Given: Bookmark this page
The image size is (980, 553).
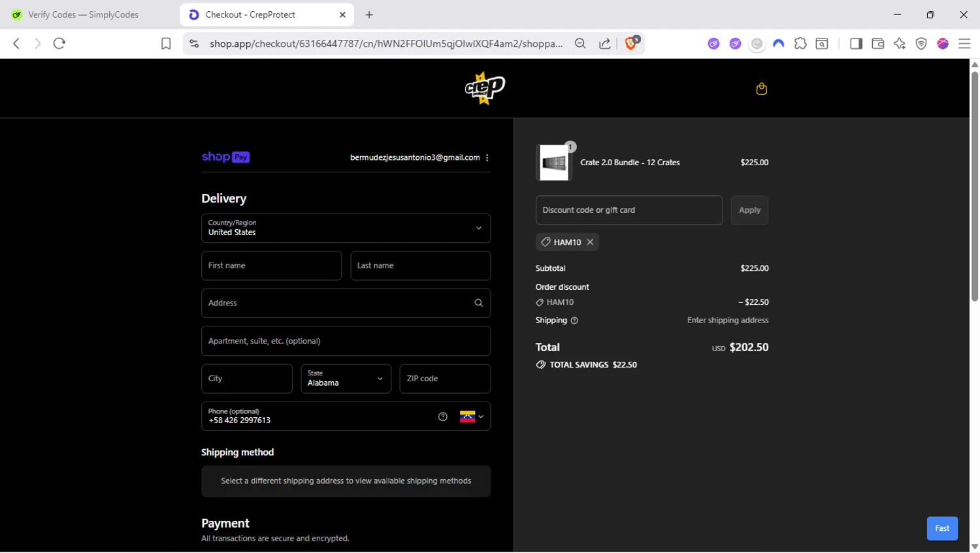Looking at the screenshot, I should pos(166,44).
